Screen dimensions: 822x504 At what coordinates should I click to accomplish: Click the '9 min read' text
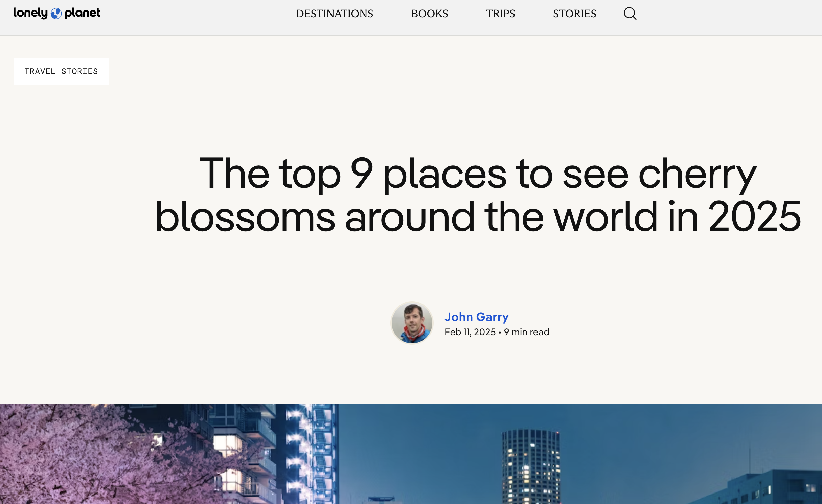527,332
